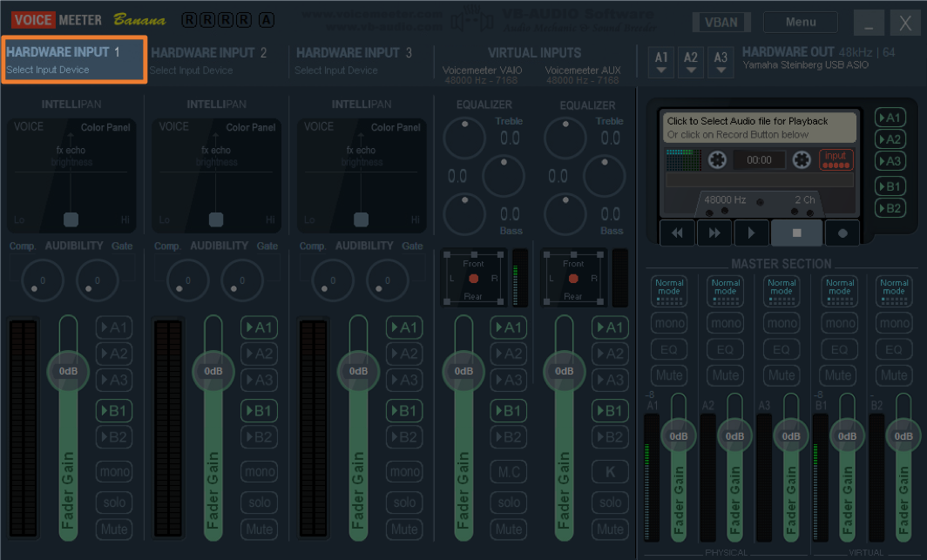Start cassette playback with play button
Screen dimensions: 927x560
[751, 233]
